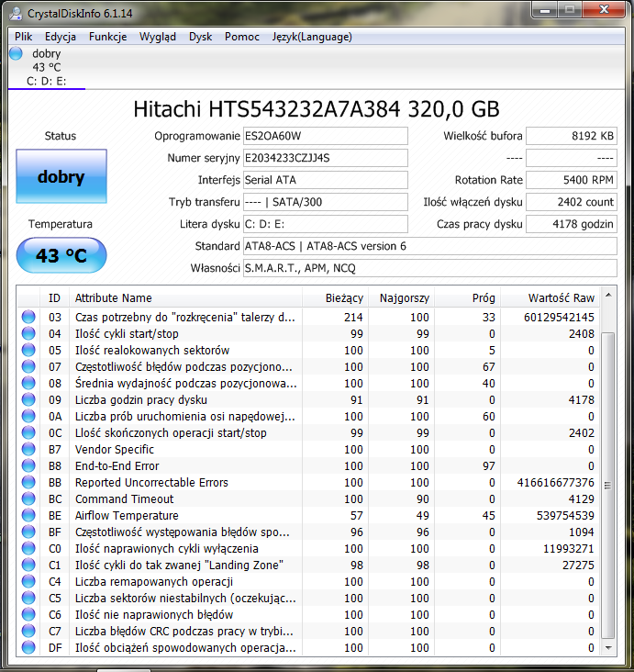This screenshot has width=634, height=672.
Task: Click the Wielkość bufora value 8192 KB
Action: tap(572, 136)
